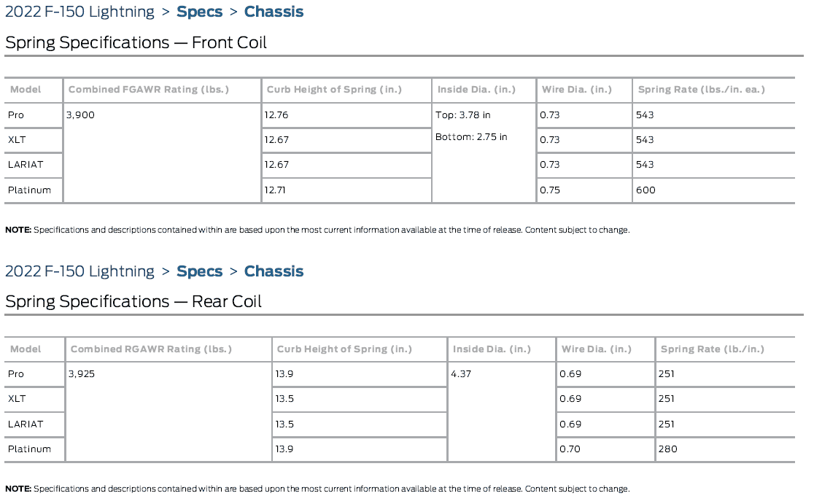The height and width of the screenshot is (504, 814).
Task: Click the Combined FGAWR Rating column header
Action: tap(148, 90)
